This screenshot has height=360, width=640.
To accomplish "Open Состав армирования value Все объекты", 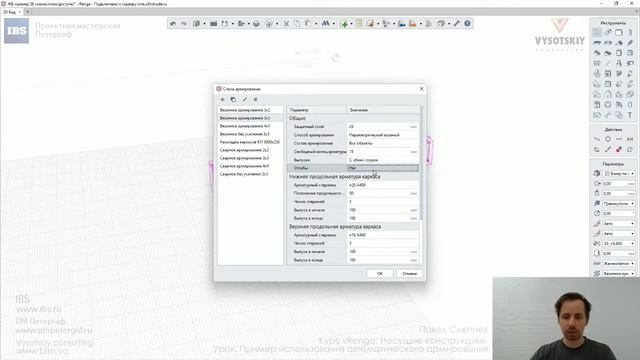I will coord(382,143).
